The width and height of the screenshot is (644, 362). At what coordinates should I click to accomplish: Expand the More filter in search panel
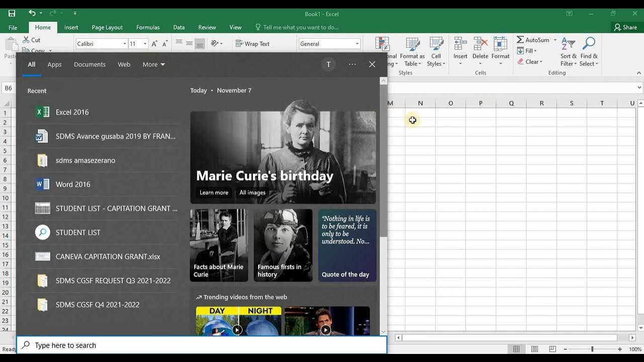tap(153, 64)
